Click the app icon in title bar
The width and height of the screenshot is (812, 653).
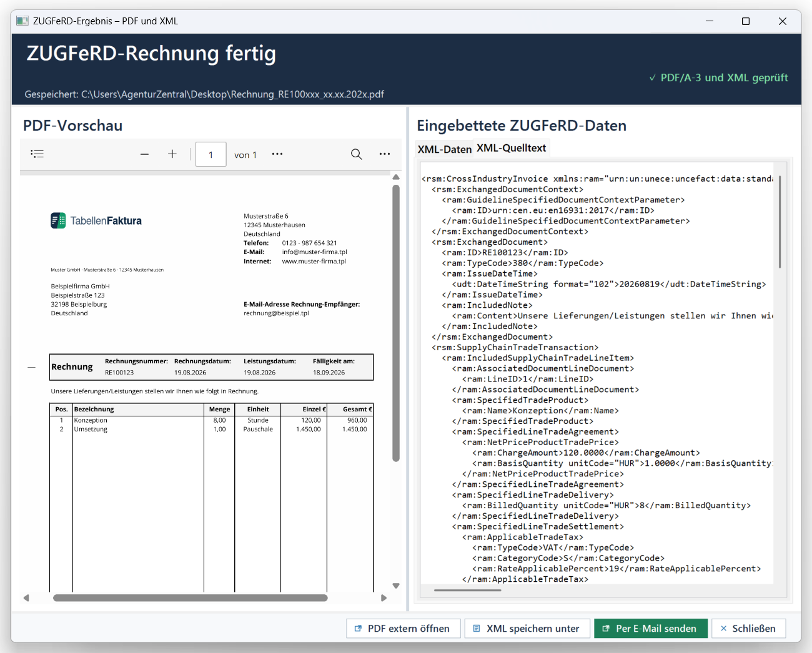coord(22,21)
